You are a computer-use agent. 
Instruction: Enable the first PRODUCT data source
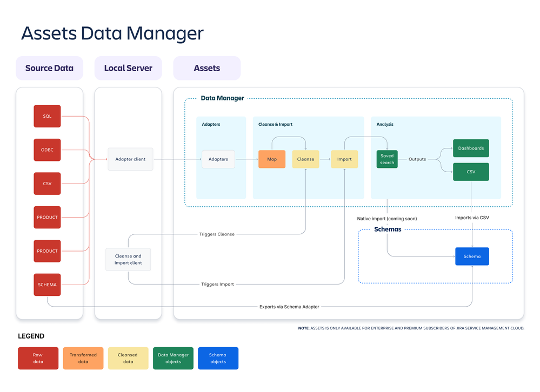click(x=47, y=217)
